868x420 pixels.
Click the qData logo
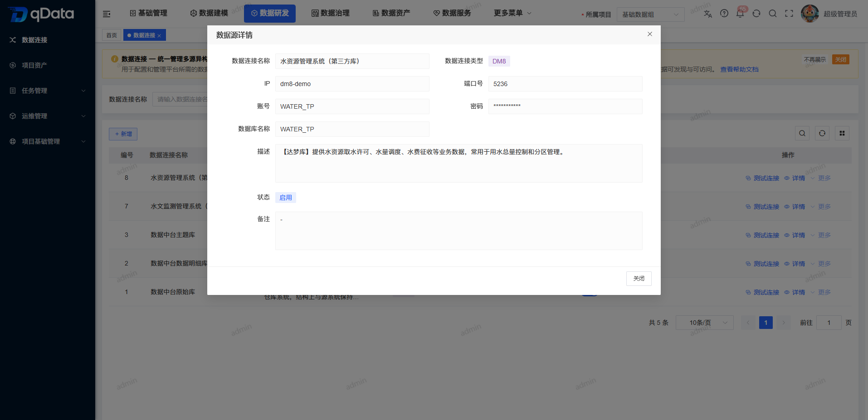41,14
